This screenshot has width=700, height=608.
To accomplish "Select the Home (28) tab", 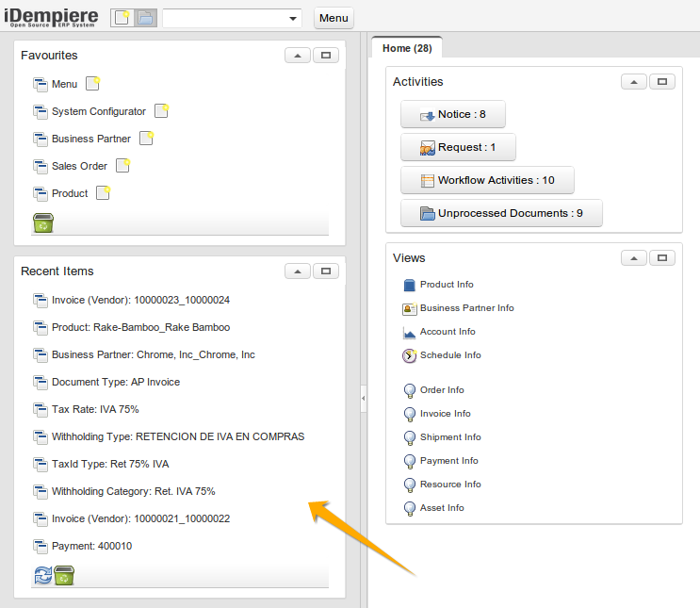I will pos(407,48).
